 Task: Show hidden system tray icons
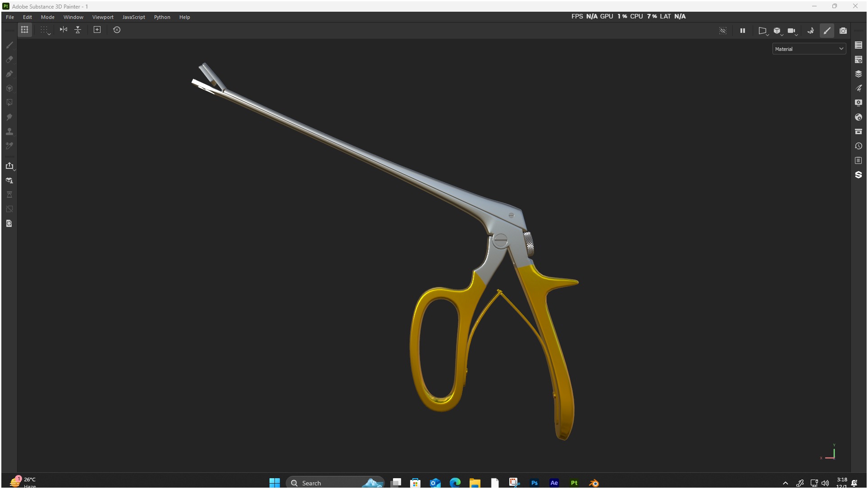point(786,483)
